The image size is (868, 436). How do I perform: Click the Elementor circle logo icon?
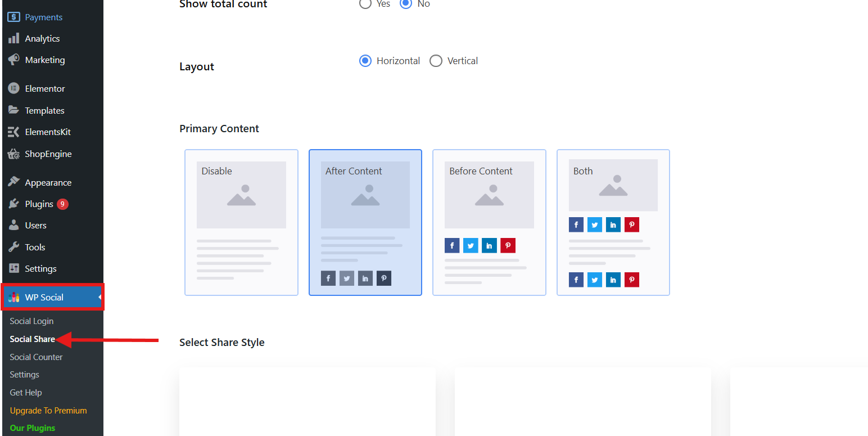coord(13,88)
